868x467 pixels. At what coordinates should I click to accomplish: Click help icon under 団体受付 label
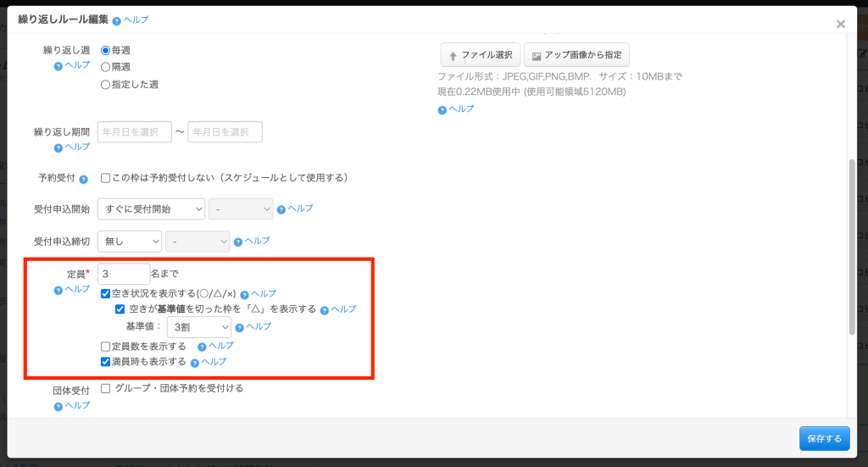58,406
